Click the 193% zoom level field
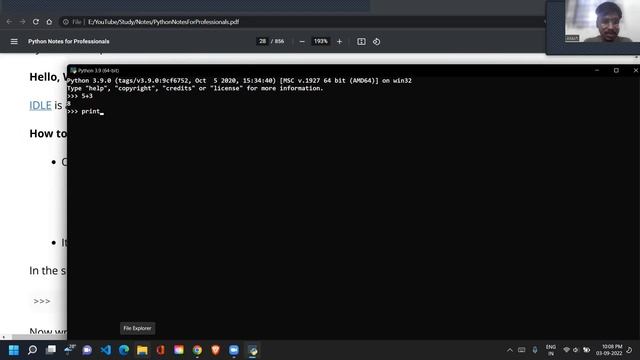This screenshot has width=640, height=360. tap(320, 41)
